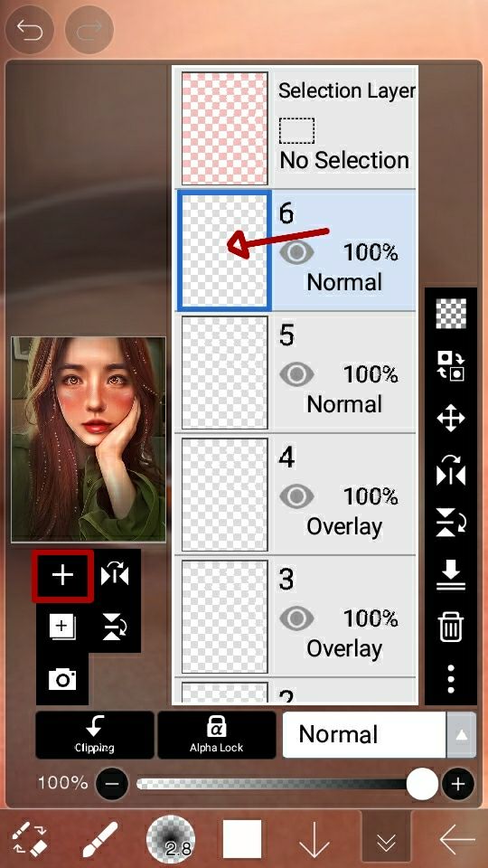Toggle the eye icon on layer 4
This screenshot has height=868, width=488.
pyautogui.click(x=296, y=496)
